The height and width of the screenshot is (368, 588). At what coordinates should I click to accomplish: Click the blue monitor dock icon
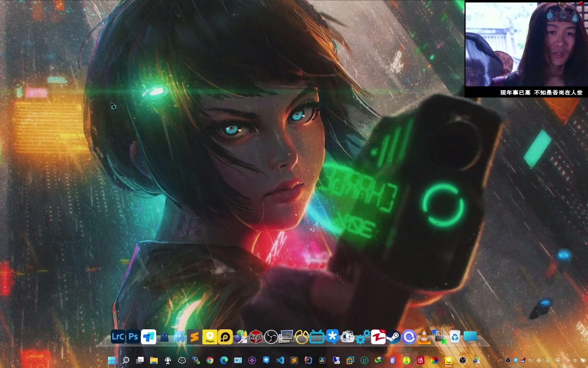pyautogui.click(x=470, y=337)
